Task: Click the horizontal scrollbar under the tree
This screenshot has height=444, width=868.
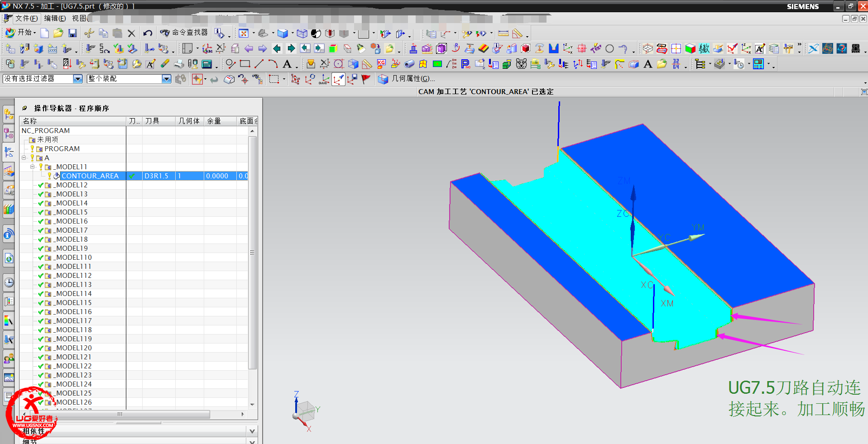Action: coord(120,414)
